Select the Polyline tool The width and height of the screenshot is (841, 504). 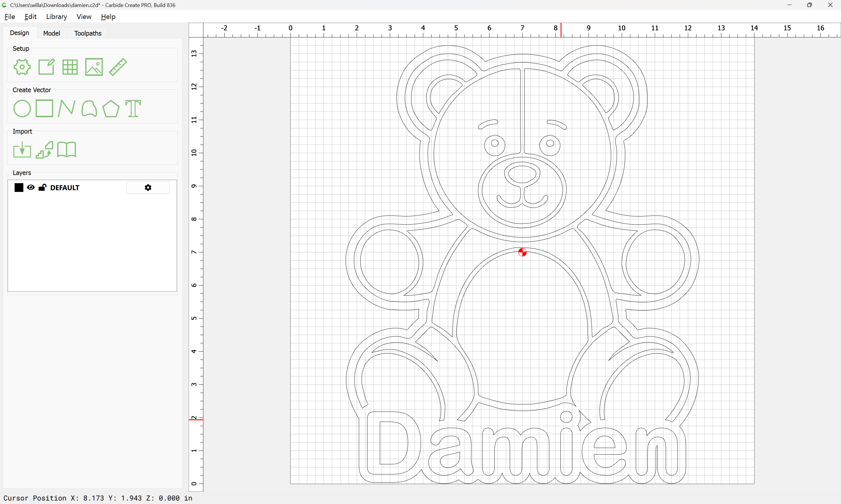[x=67, y=109]
